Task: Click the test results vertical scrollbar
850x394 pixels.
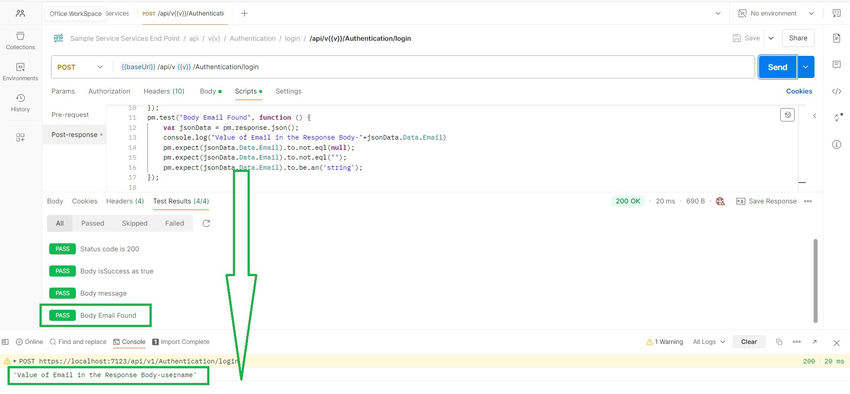Action: coord(815,281)
